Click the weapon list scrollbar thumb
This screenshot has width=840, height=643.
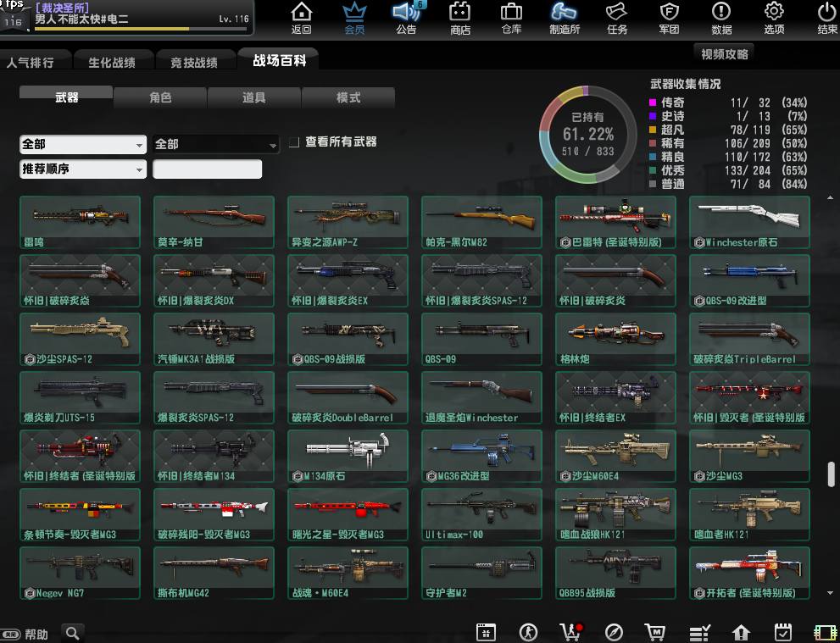click(831, 474)
